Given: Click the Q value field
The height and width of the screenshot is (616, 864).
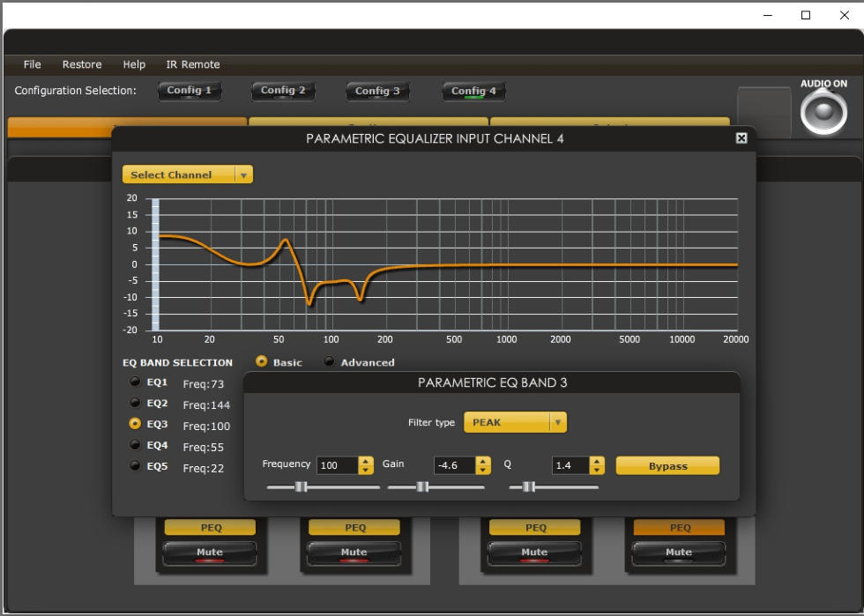Looking at the screenshot, I should [x=570, y=465].
